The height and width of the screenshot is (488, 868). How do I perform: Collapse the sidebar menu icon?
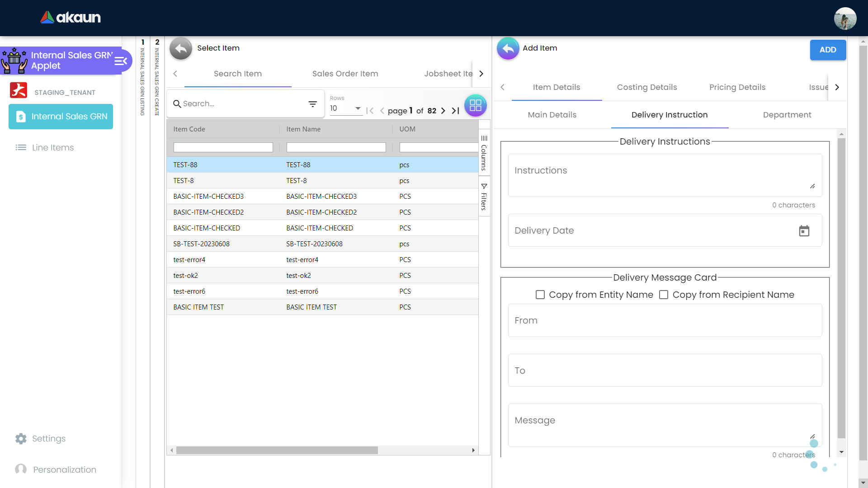point(121,61)
